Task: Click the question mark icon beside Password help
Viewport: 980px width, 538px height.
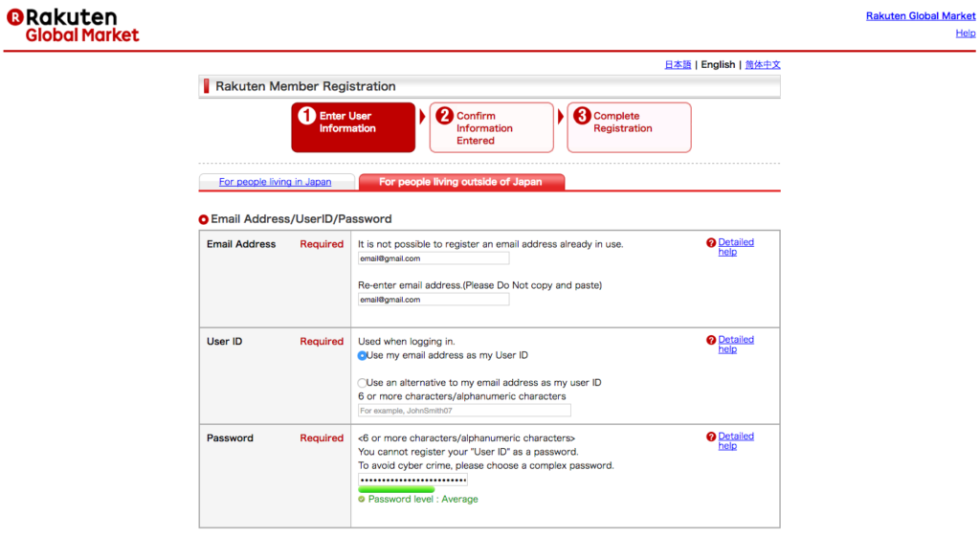Action: 711,437
